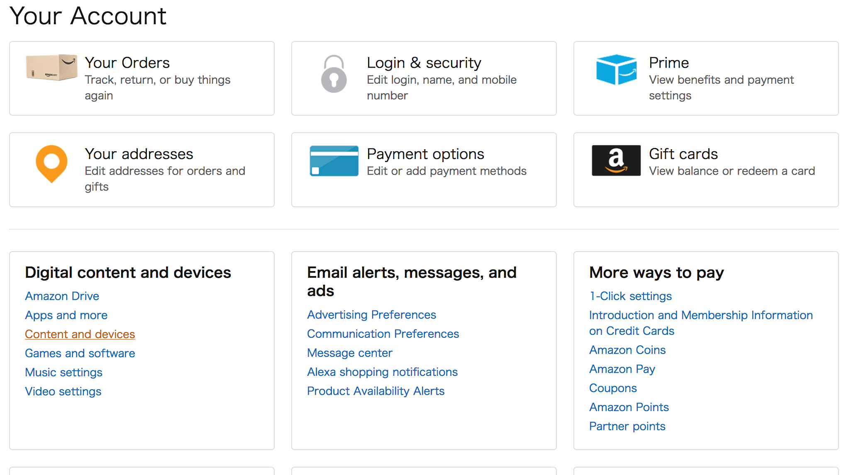868x475 pixels.
Task: Open the Amazon Drive link
Action: pos(62,296)
